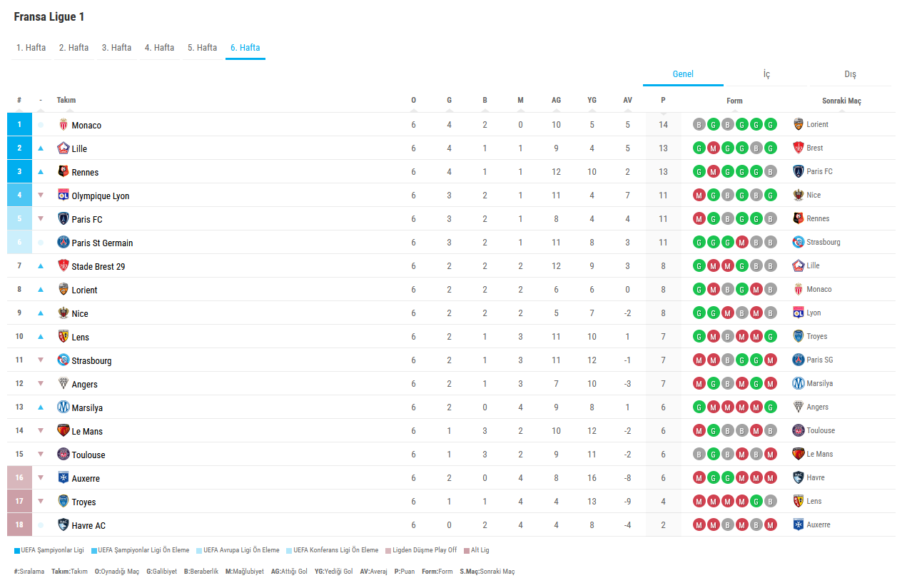Click the Nice crest in row 9
Viewport: 907px width, 588px height.
(x=64, y=313)
